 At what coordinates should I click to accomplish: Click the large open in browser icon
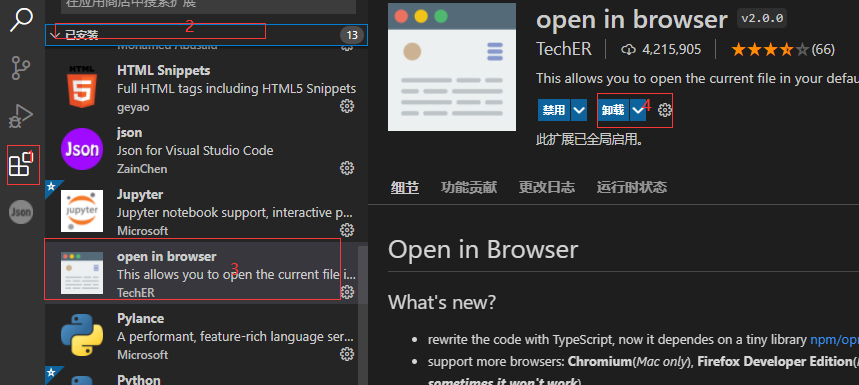(452, 67)
